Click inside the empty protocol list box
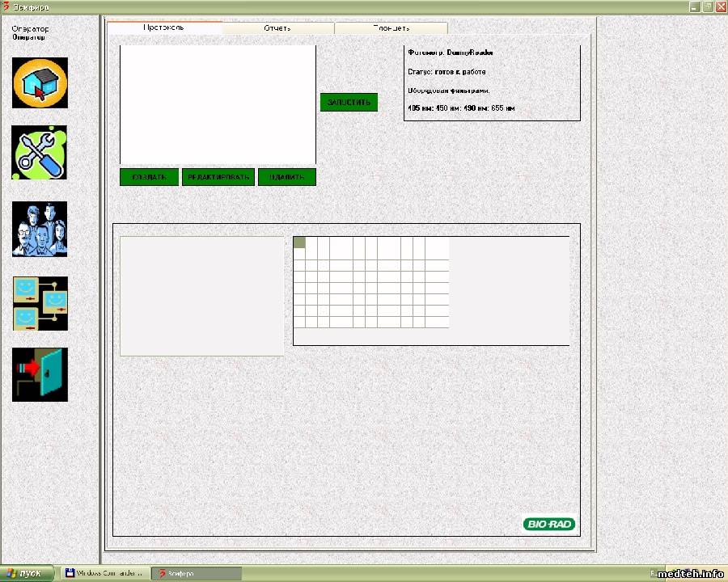The width and height of the screenshot is (728, 582). click(x=217, y=105)
